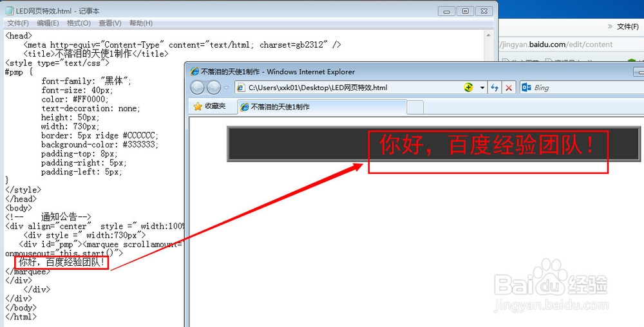Click the <title>不落泪的天使1制作</title> line in Notepad

[x=96, y=53]
